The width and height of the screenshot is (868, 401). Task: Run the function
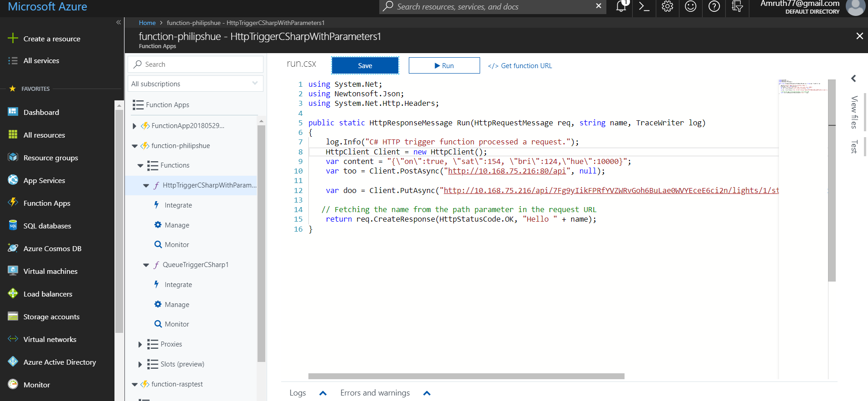point(444,65)
